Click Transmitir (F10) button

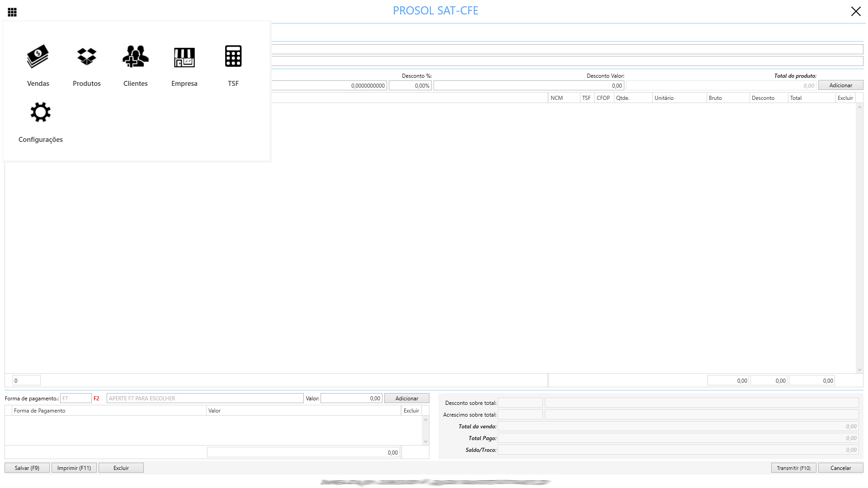tap(793, 468)
